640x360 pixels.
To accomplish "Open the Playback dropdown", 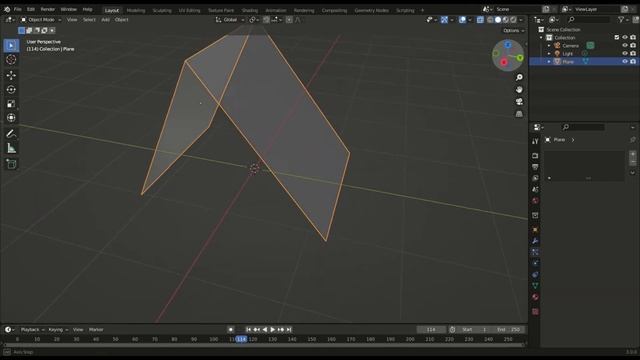I will pos(32,329).
